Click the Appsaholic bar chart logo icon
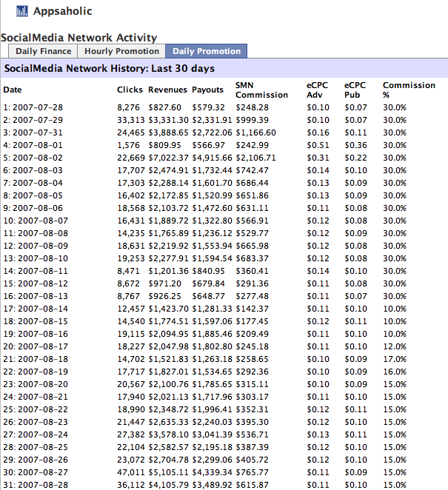The image size is (448, 490). pyautogui.click(x=21, y=12)
